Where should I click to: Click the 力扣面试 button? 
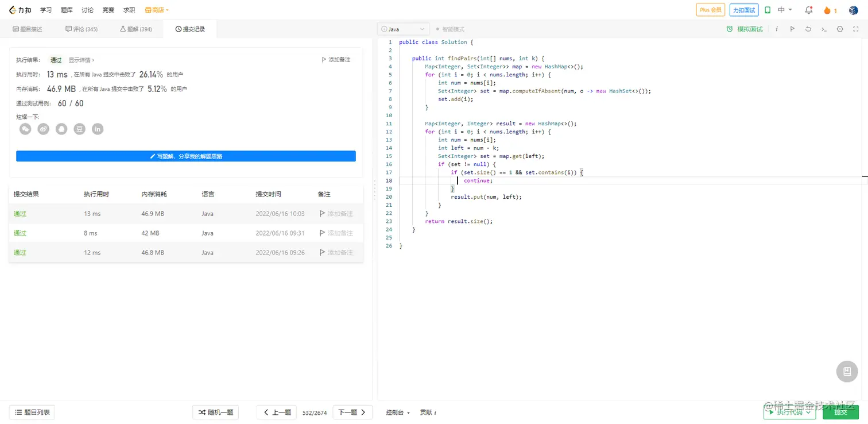click(x=744, y=10)
